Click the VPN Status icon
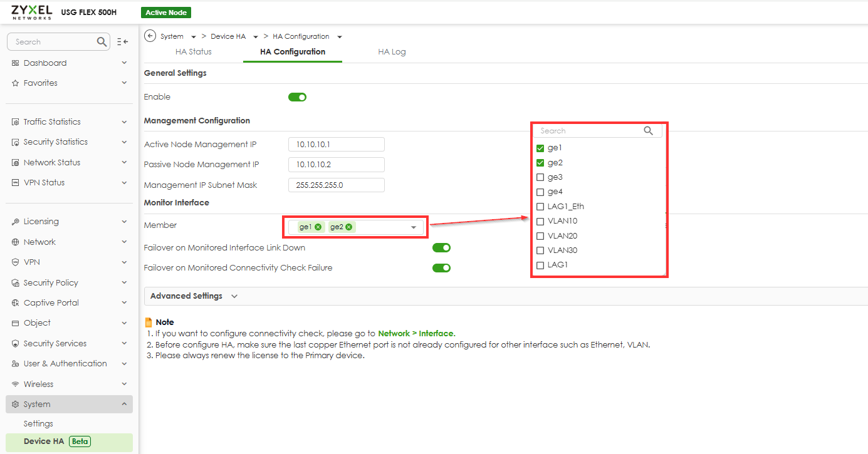 14,182
